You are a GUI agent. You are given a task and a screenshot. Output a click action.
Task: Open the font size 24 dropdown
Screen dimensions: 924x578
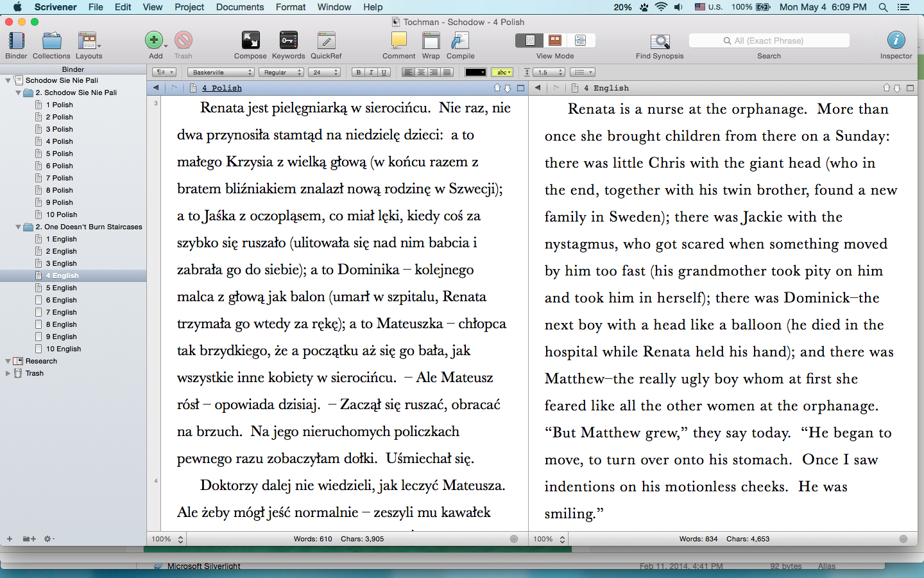coord(325,73)
